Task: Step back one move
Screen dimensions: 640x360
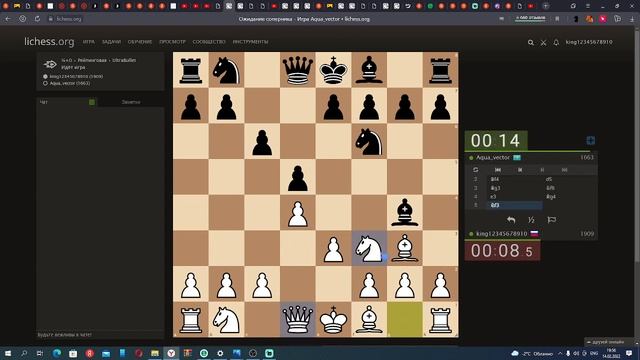Action: click(x=520, y=170)
